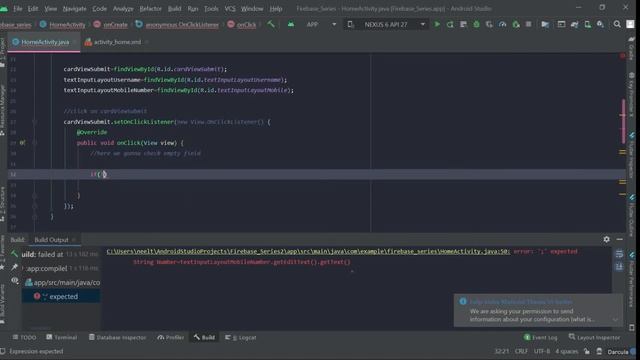The width and height of the screenshot is (640, 360).
Task: Click the Debug app bug icon
Action: click(x=476, y=24)
